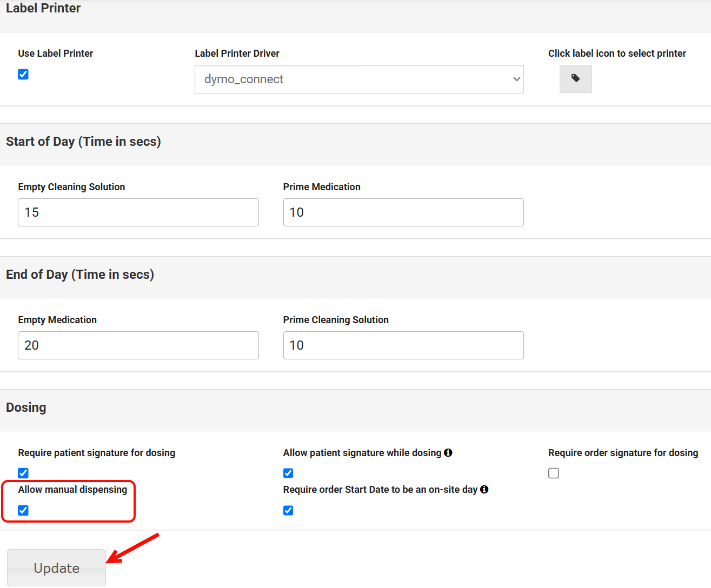Click the Require order signature for dosing label

coord(623,453)
